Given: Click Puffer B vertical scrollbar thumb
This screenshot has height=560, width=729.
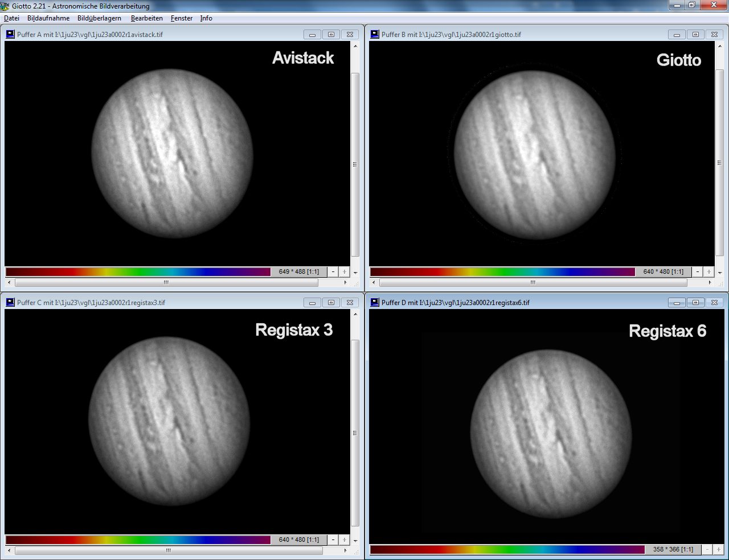Looking at the screenshot, I should [720, 163].
